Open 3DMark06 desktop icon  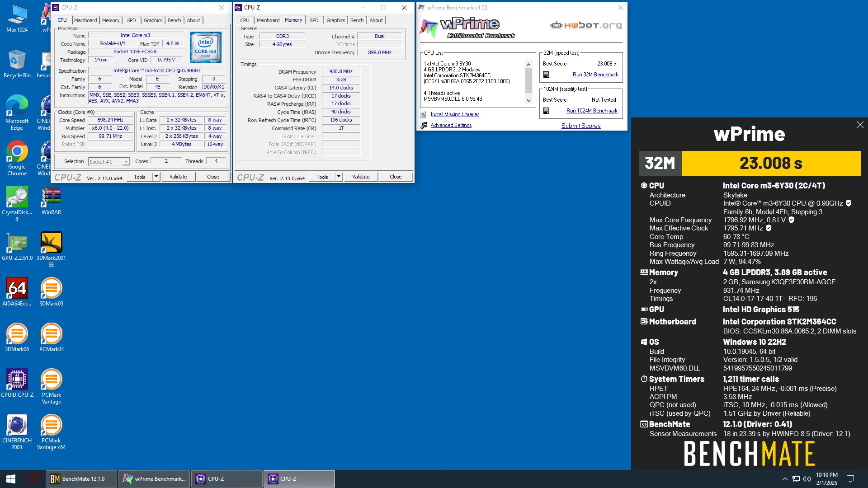(x=17, y=338)
